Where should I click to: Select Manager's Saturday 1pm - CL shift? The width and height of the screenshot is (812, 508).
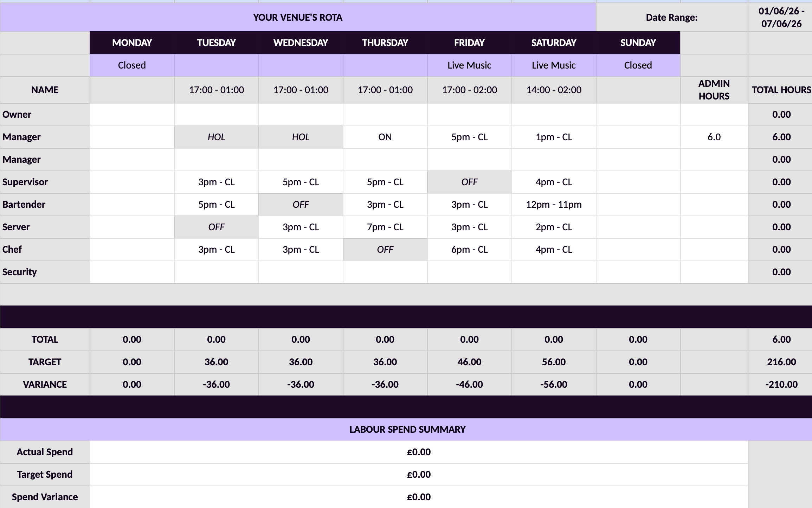click(554, 137)
